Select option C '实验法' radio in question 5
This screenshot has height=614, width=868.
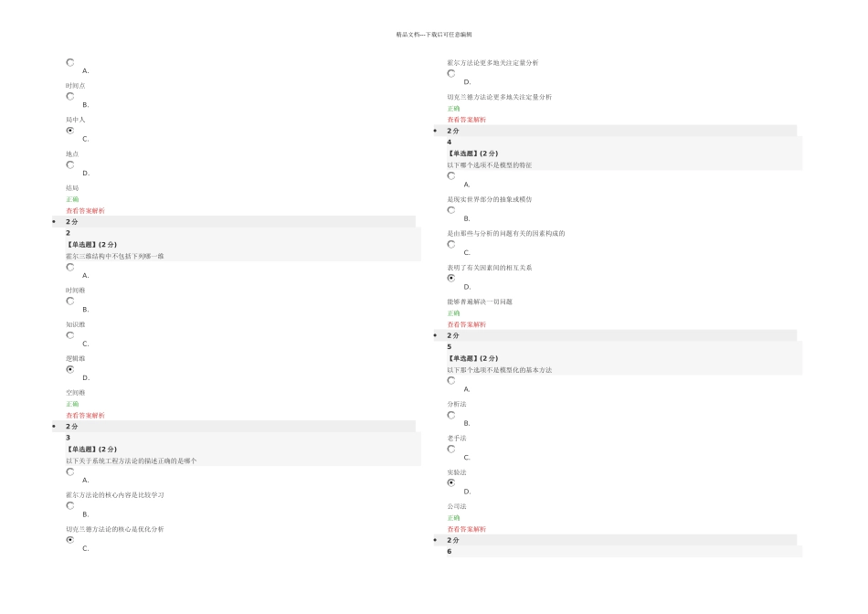click(451, 450)
